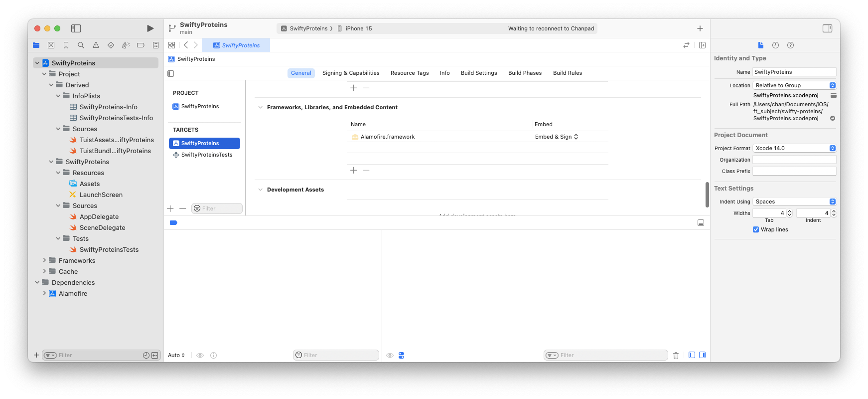Reveal project file path in Finder arrow
The height and width of the screenshot is (399, 868).
click(832, 118)
